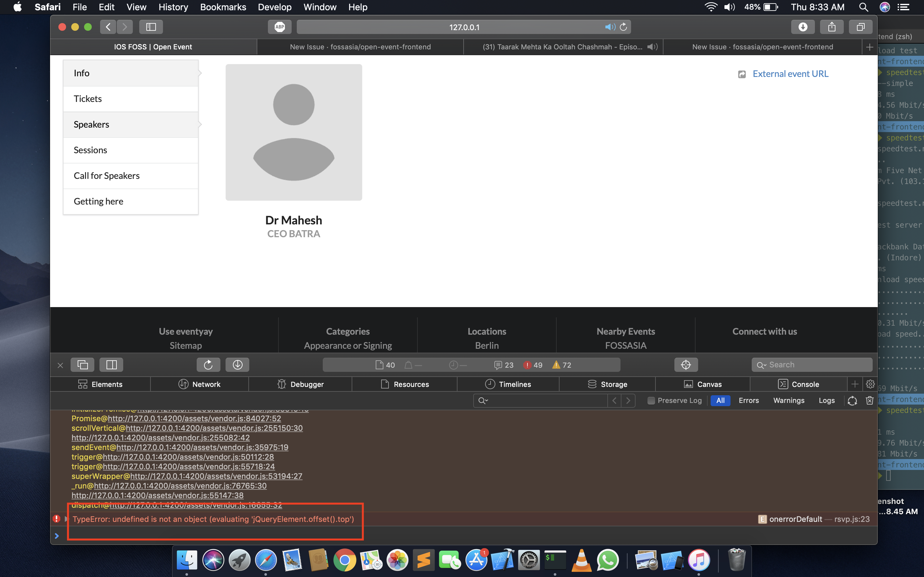
Task: Enable the Errors console filter
Action: (749, 400)
